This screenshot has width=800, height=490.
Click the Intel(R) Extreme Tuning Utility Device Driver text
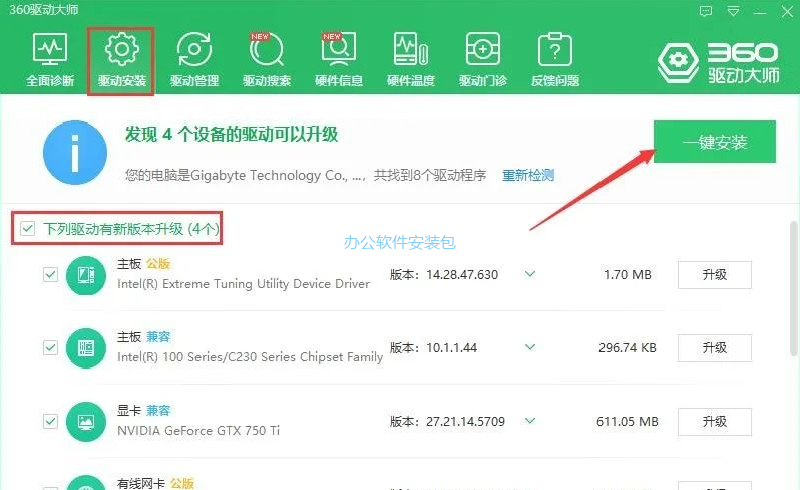click(243, 284)
